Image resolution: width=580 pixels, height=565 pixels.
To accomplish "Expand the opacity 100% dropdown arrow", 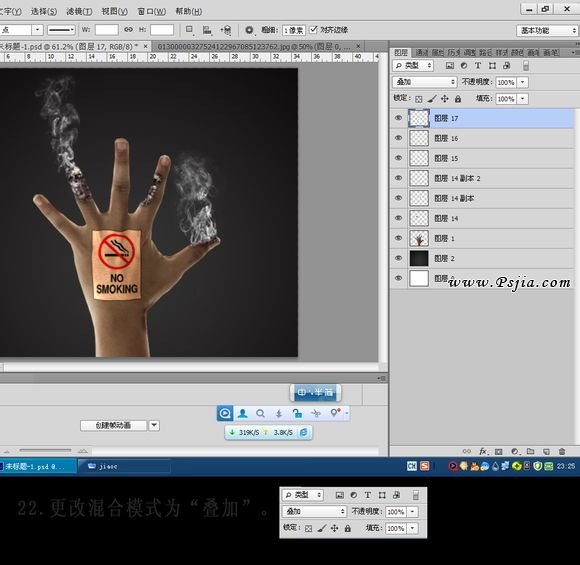I will (x=522, y=82).
